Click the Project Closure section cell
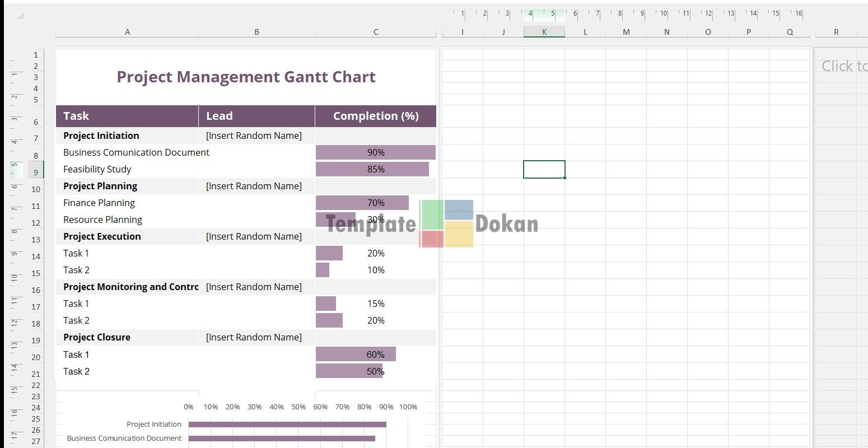 tap(127, 337)
